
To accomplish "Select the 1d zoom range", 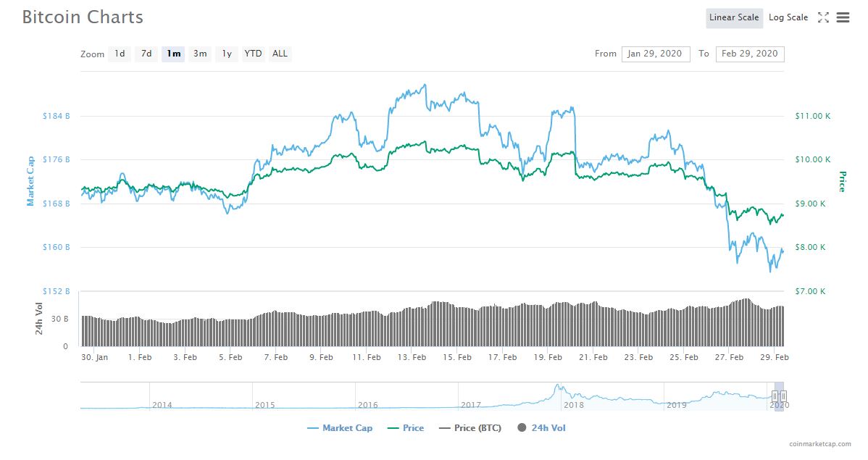I will pyautogui.click(x=120, y=54).
